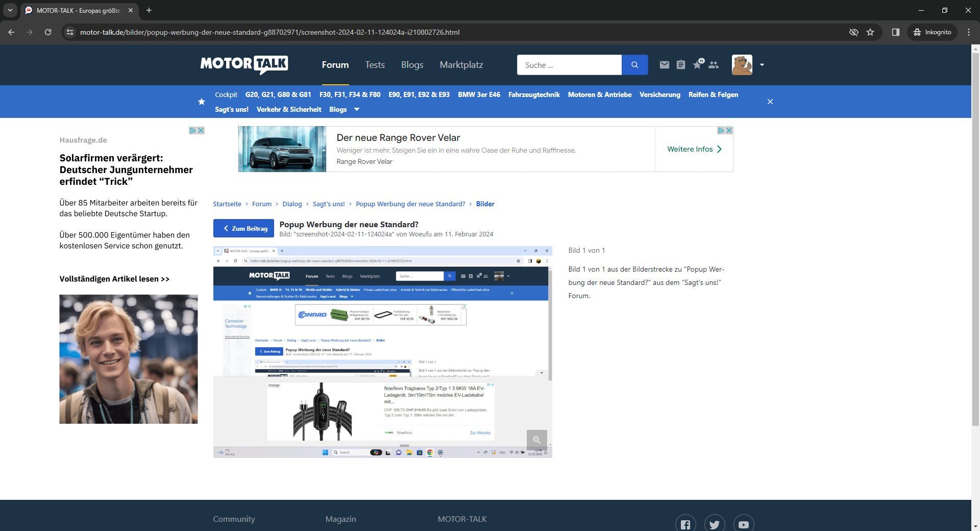Click AdChoices icon on Range Rover ad

tap(721, 130)
